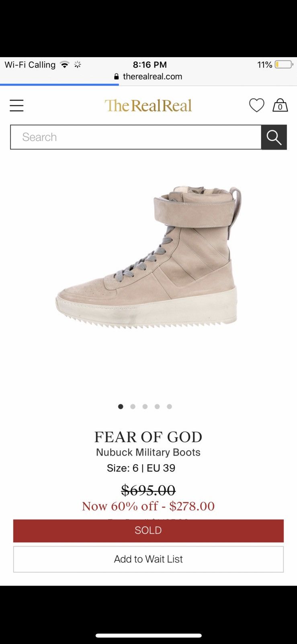Tap the Wi-Fi status icon
Image resolution: width=297 pixels, height=644 pixels.
(64, 64)
